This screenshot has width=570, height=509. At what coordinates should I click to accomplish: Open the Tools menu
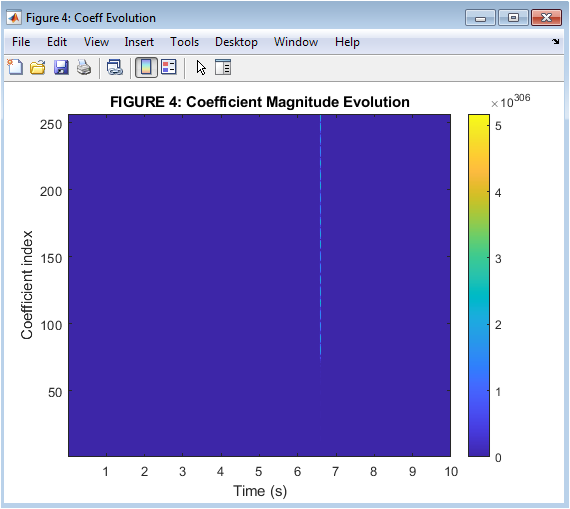coord(184,42)
